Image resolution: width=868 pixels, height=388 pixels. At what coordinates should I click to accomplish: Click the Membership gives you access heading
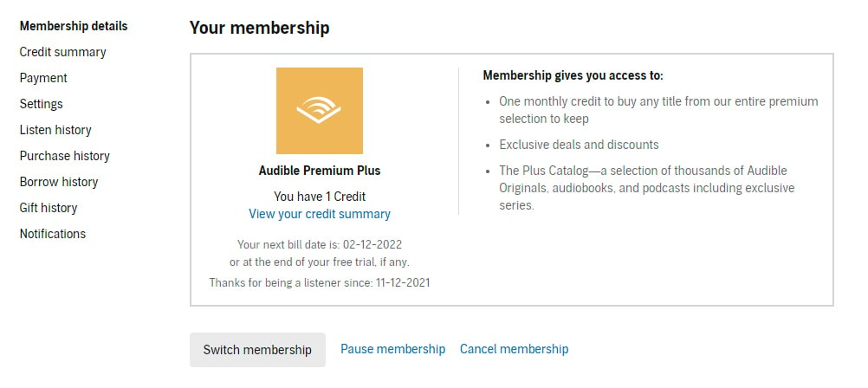tap(573, 76)
